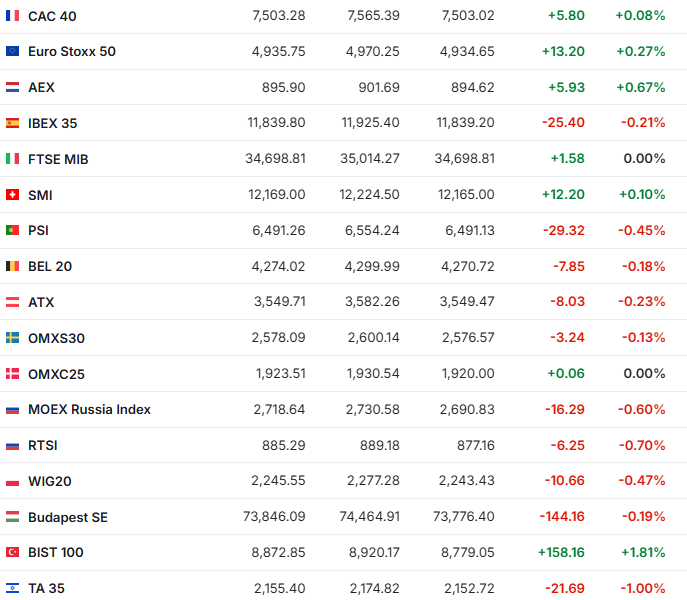Click the Italy flag beside FTSE MIB
Screen dimensions: 687x600
(x=12, y=159)
